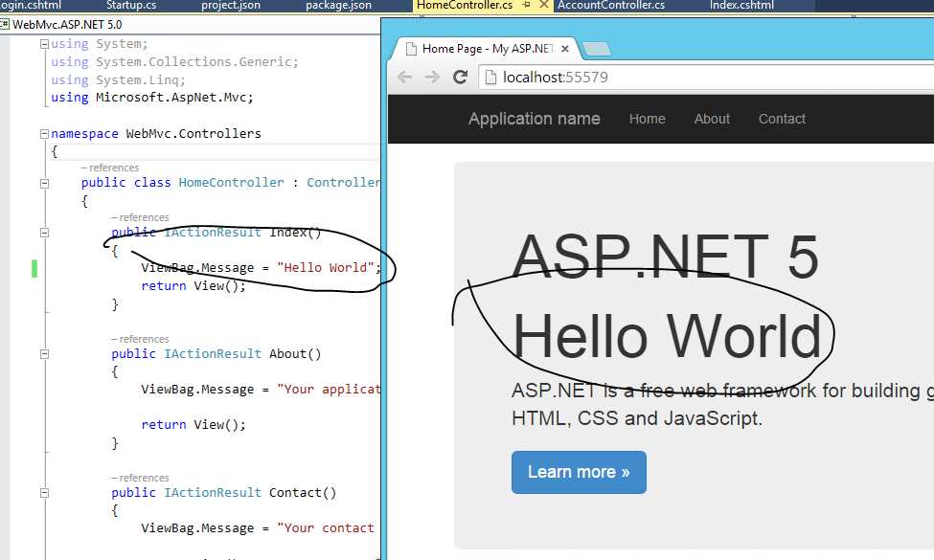
Task: Open the About nav link
Action: pyautogui.click(x=712, y=119)
